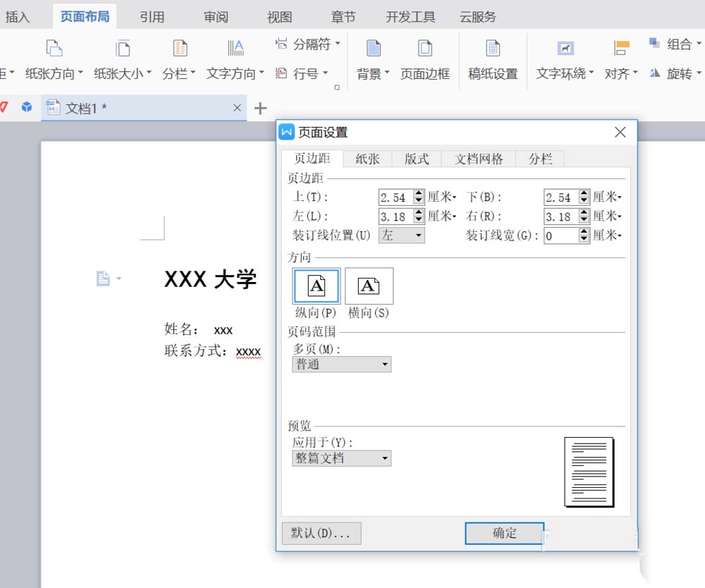Open the 页面布局 ribbon tab

85,17
